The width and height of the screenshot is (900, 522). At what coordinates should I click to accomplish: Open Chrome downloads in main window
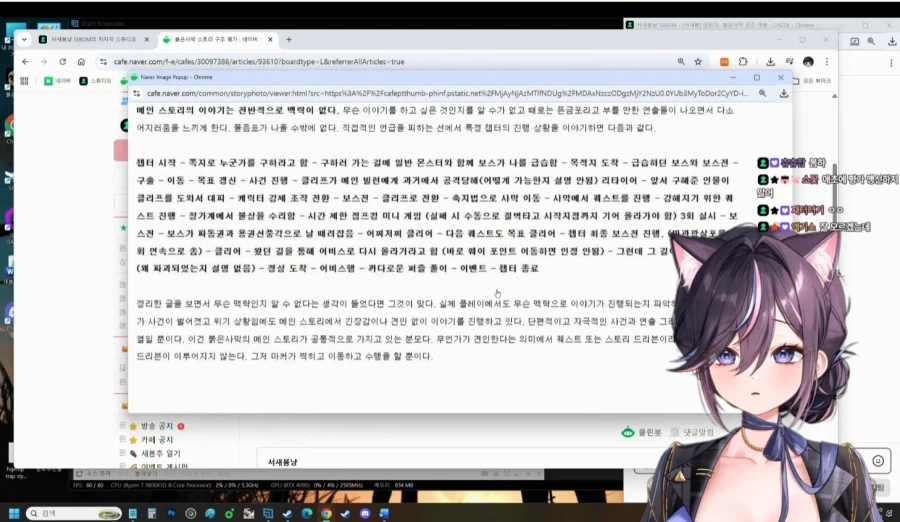[770, 61]
